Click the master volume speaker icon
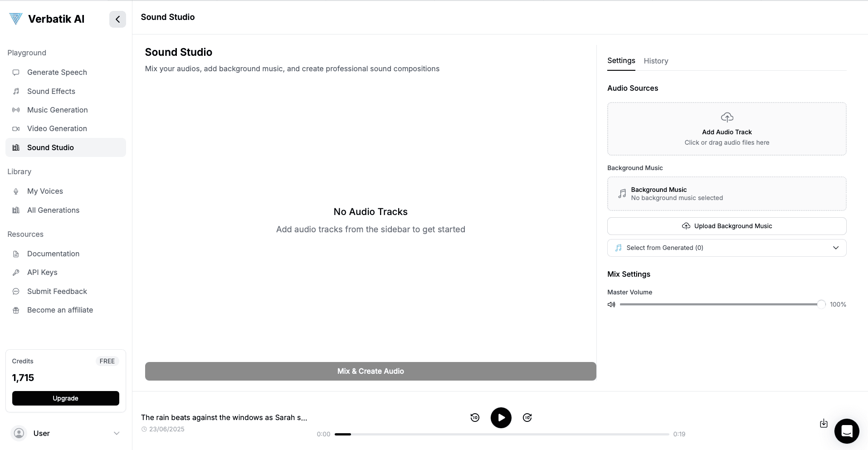 point(611,304)
